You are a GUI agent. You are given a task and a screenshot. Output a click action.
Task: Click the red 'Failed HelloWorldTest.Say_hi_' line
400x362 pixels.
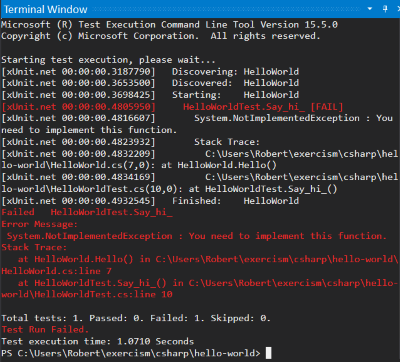point(87,212)
